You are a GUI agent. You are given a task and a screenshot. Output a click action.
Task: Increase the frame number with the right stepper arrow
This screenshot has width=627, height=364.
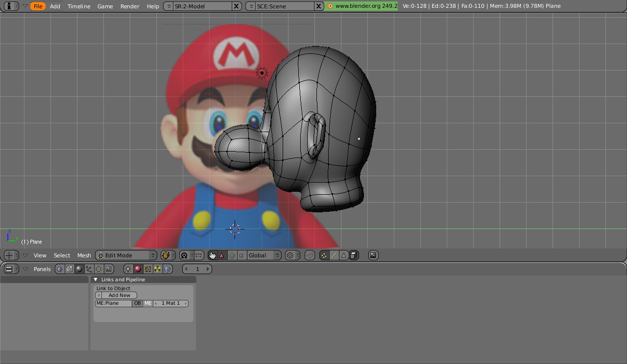207,269
